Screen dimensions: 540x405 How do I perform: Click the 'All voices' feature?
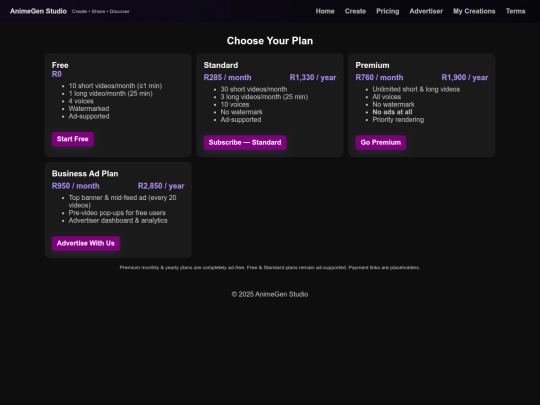[387, 97]
